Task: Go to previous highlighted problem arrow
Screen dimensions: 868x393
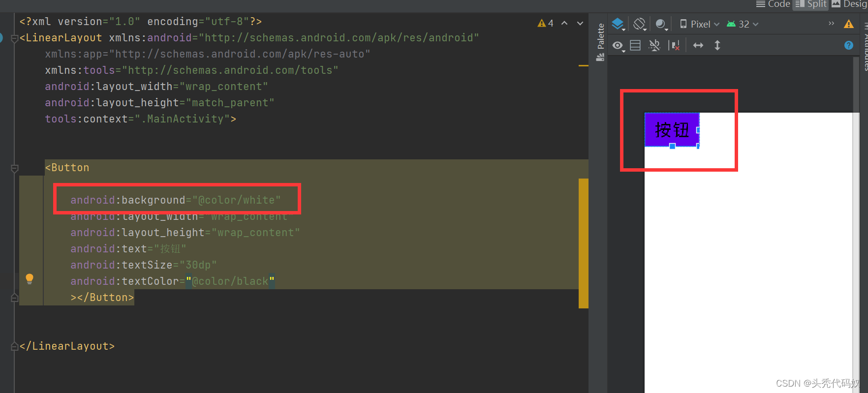Action: tap(564, 23)
